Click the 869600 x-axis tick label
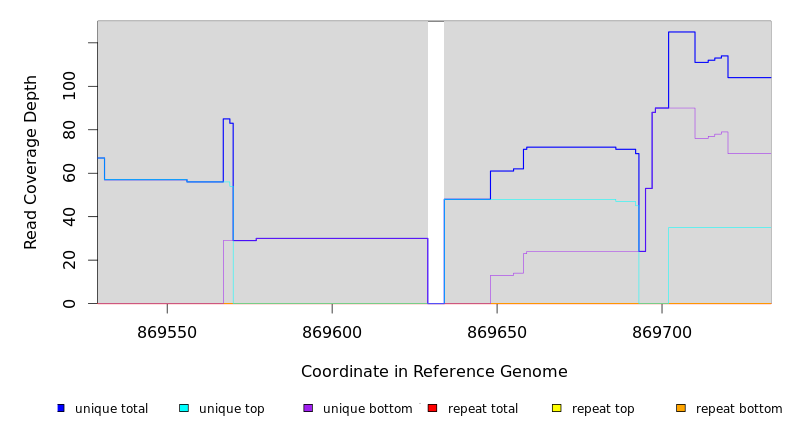Screen dimensions: 792x432 332,331
